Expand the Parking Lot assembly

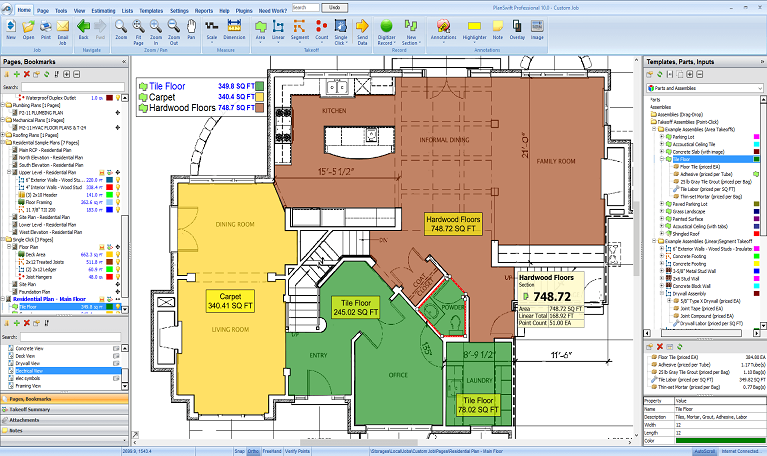662,137
